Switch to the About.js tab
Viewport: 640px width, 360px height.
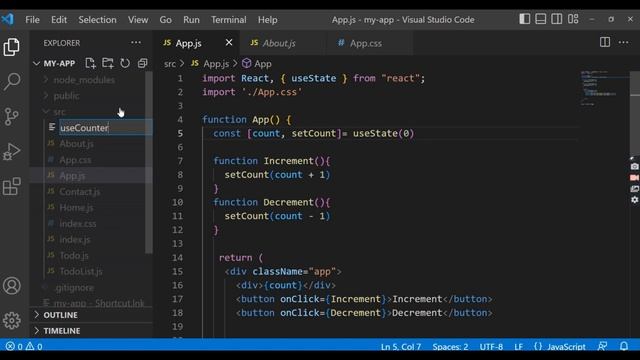coord(283,43)
